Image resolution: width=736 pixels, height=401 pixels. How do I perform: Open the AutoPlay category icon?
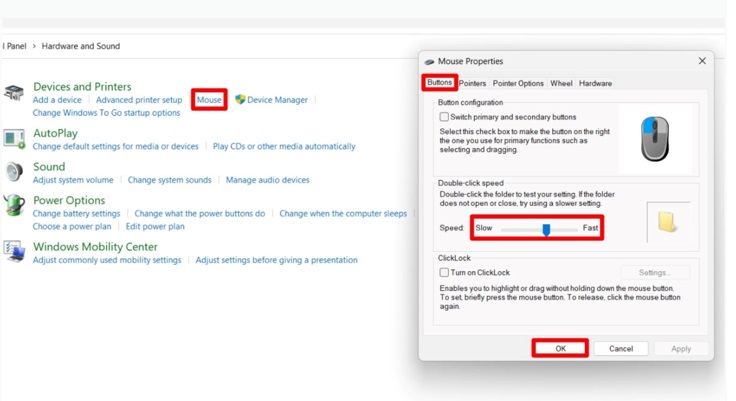14,138
